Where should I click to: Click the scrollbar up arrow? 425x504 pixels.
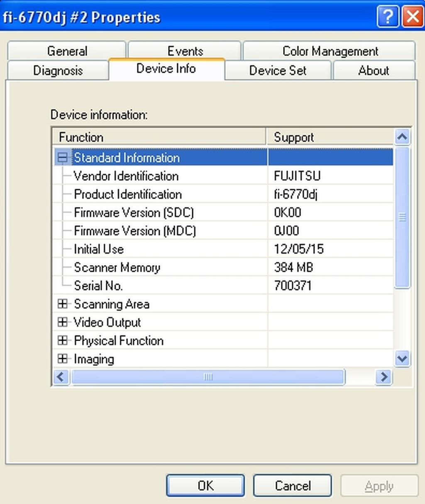(402, 136)
